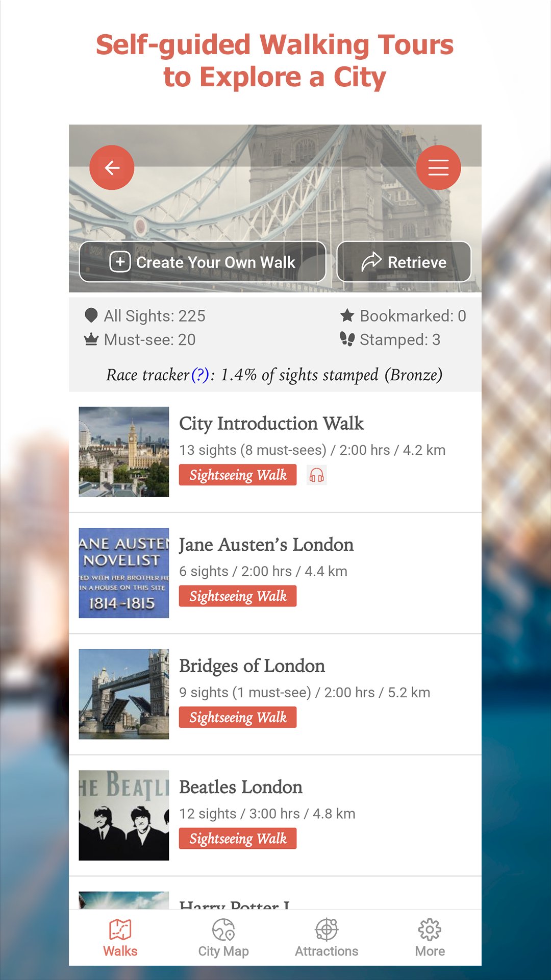Tap the Jane Austen plaque thumbnail
Viewport: 551px width, 980px height.
tap(124, 573)
